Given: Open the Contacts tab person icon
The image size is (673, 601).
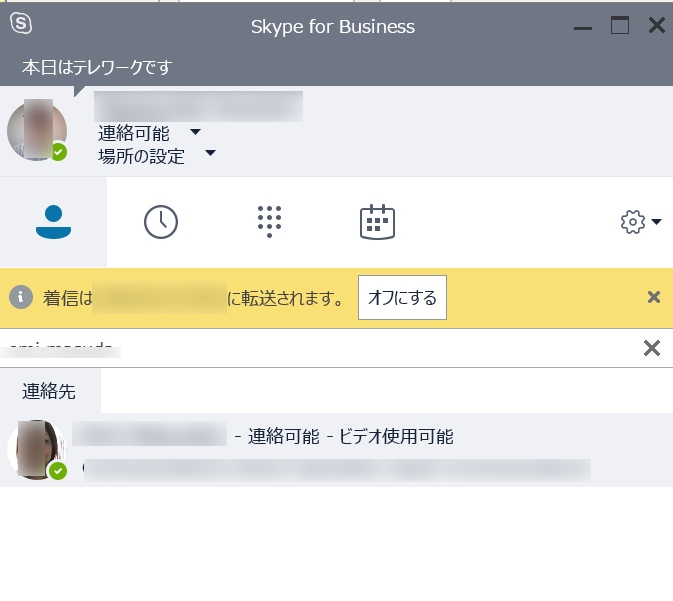Looking at the screenshot, I should coord(53,222).
